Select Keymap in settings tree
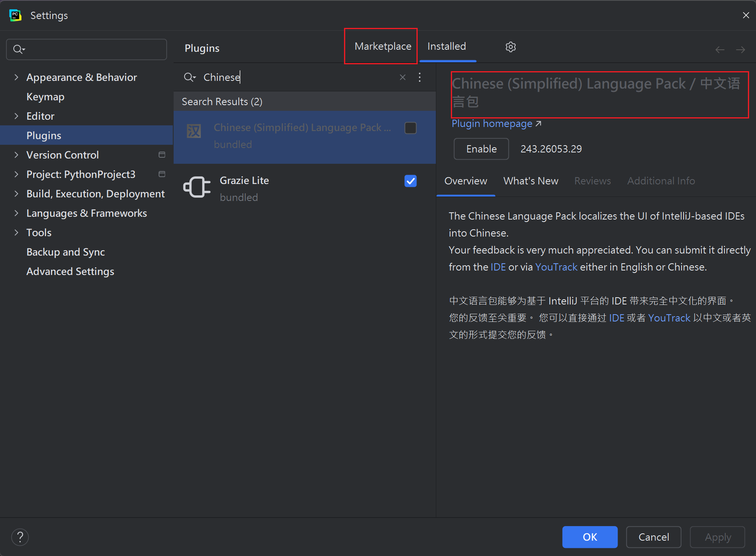Viewport: 756px width, 556px height. click(45, 97)
